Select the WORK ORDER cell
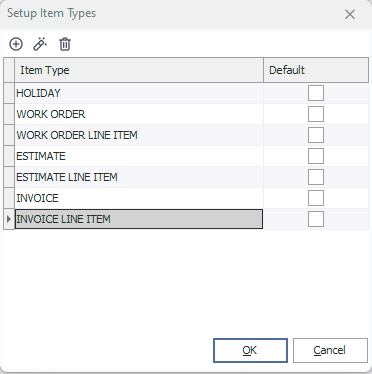The width and height of the screenshot is (372, 374). coord(139,114)
